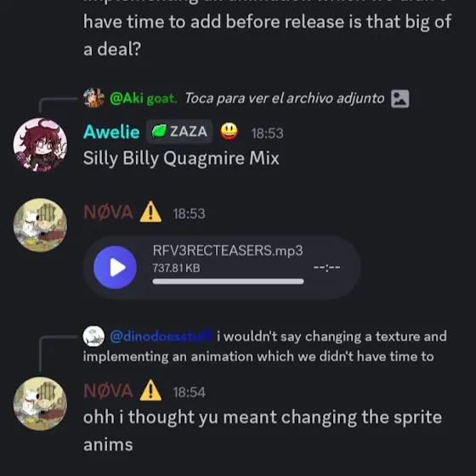Open Awelie's profile avatar
Image resolution: width=476 pixels, height=476 pixels.
[x=40, y=144]
